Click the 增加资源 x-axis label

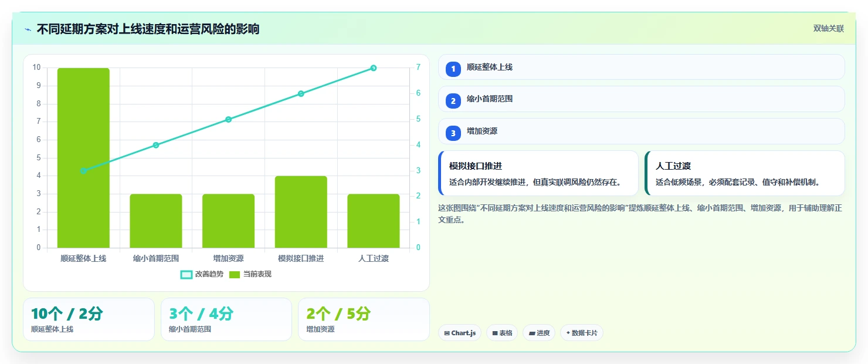228,258
